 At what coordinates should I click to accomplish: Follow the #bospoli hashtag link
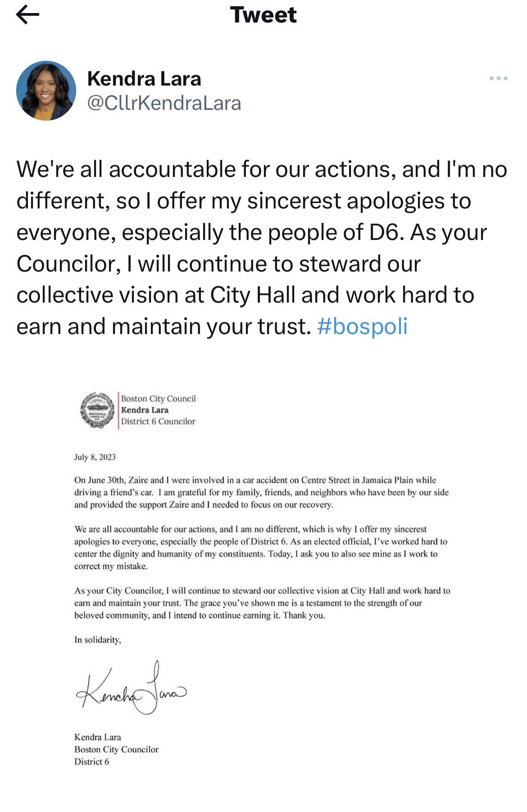point(362,326)
